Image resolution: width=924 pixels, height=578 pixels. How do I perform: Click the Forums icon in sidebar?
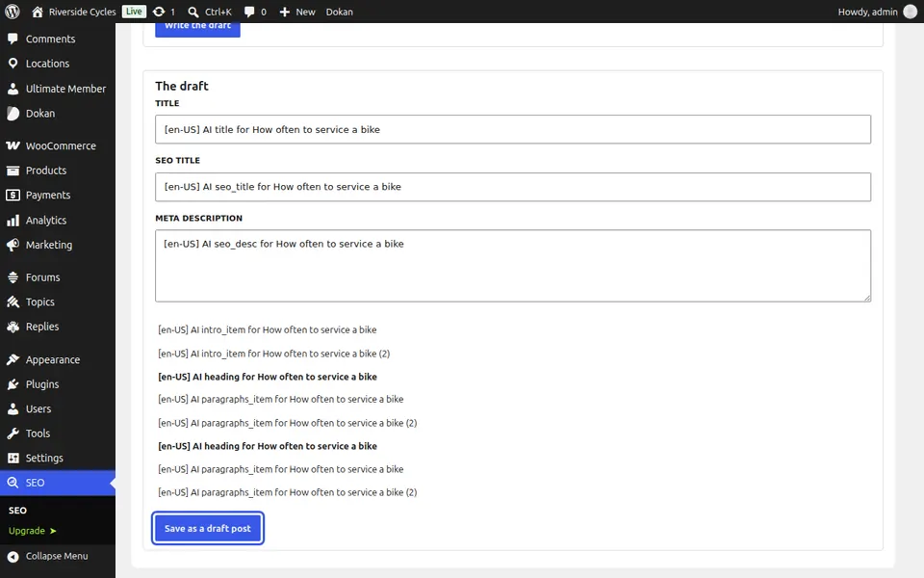tap(13, 277)
